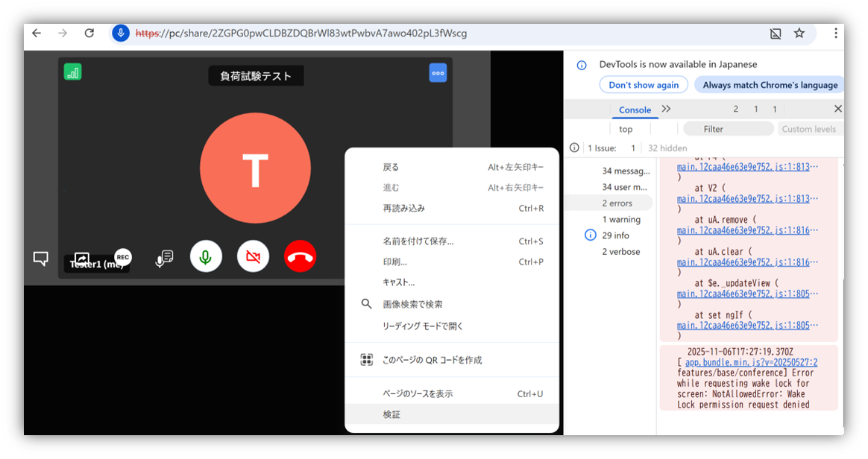
Task: Switch to the Console tab
Action: coord(635,110)
